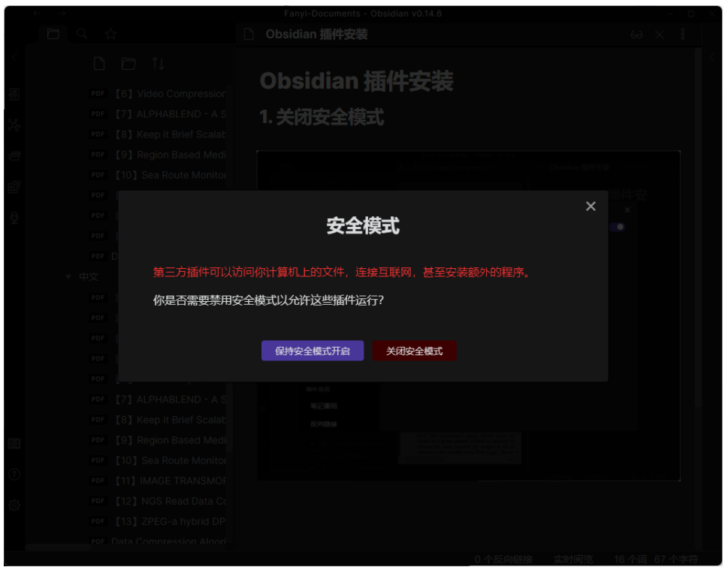Image resolution: width=728 pixels, height=567 pixels.
Task: Click the large Obsidian 插件安装 heading
Action: 357,82
